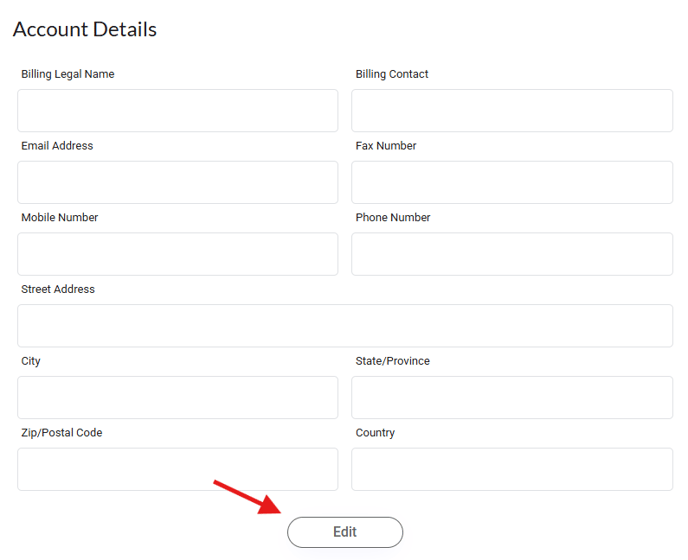Click the Zip/Postal Code label text

pyautogui.click(x=62, y=433)
